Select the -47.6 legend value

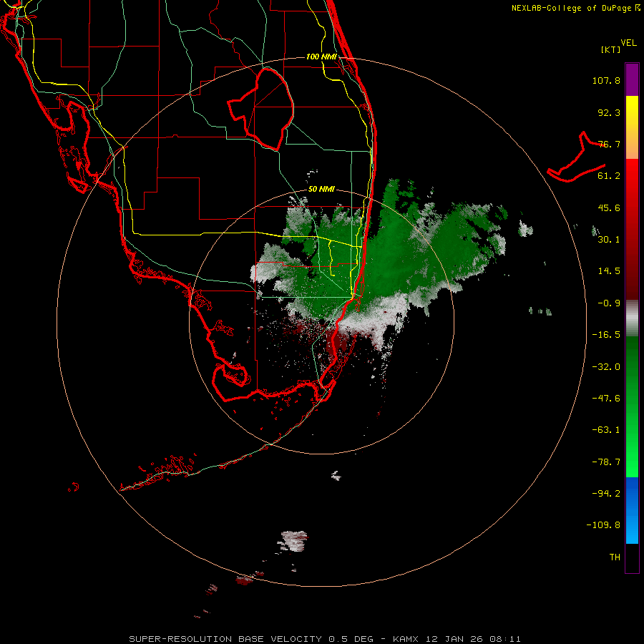coord(606,399)
